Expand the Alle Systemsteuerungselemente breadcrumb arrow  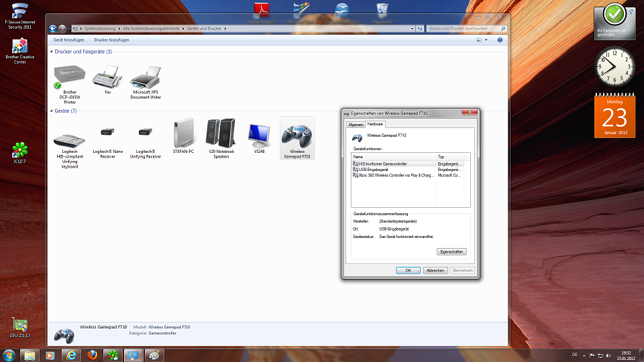(183, 29)
